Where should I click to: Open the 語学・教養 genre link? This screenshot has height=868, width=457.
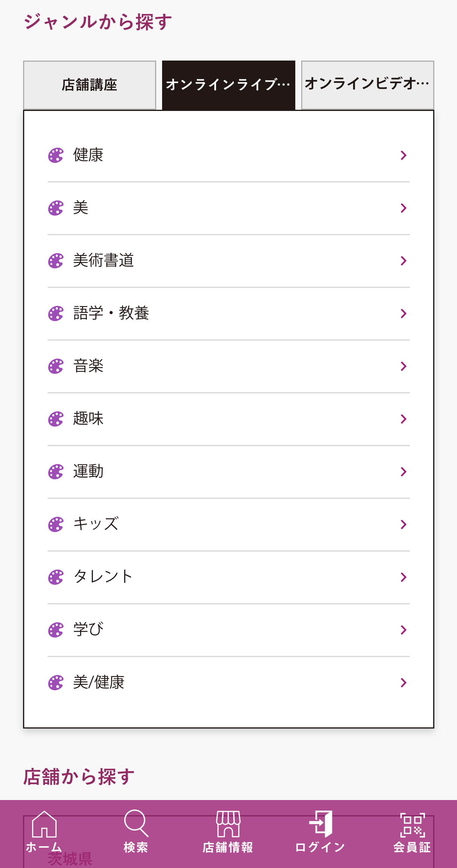point(228,313)
